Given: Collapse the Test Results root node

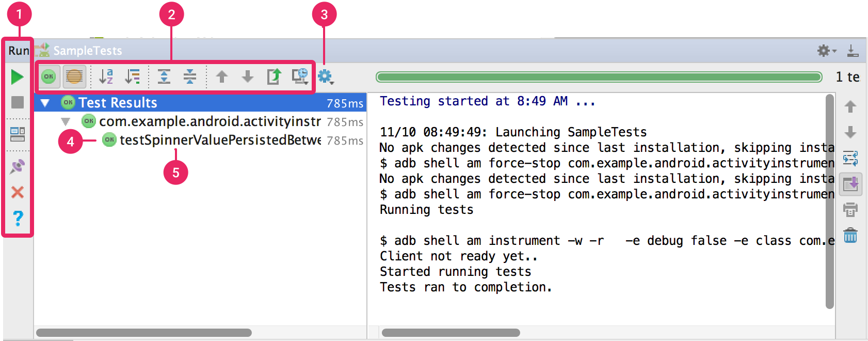Looking at the screenshot, I should [x=45, y=103].
